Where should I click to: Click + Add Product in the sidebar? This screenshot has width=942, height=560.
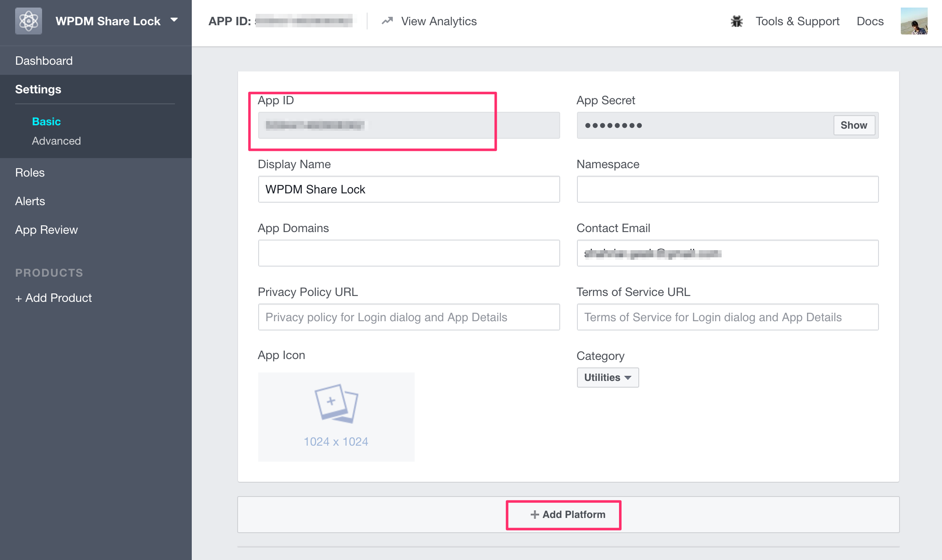point(53,298)
